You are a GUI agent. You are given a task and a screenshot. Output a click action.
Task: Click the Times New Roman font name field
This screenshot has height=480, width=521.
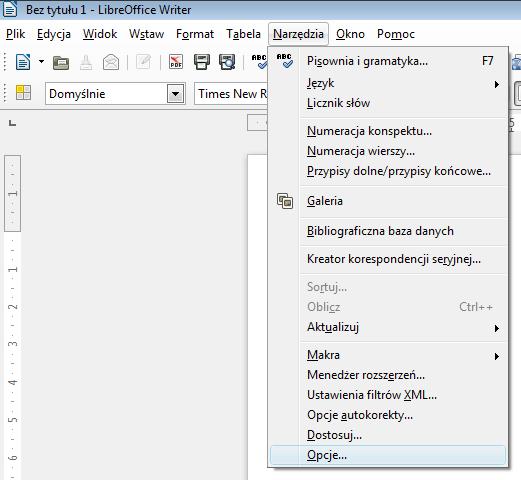point(231,94)
